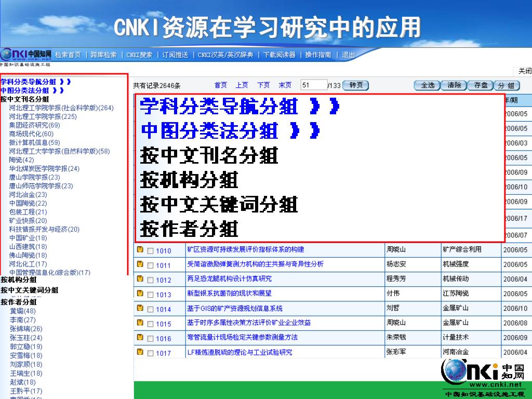This screenshot has width=532, height=399.
Task: Go to 末页 last page
Action: (x=285, y=85)
